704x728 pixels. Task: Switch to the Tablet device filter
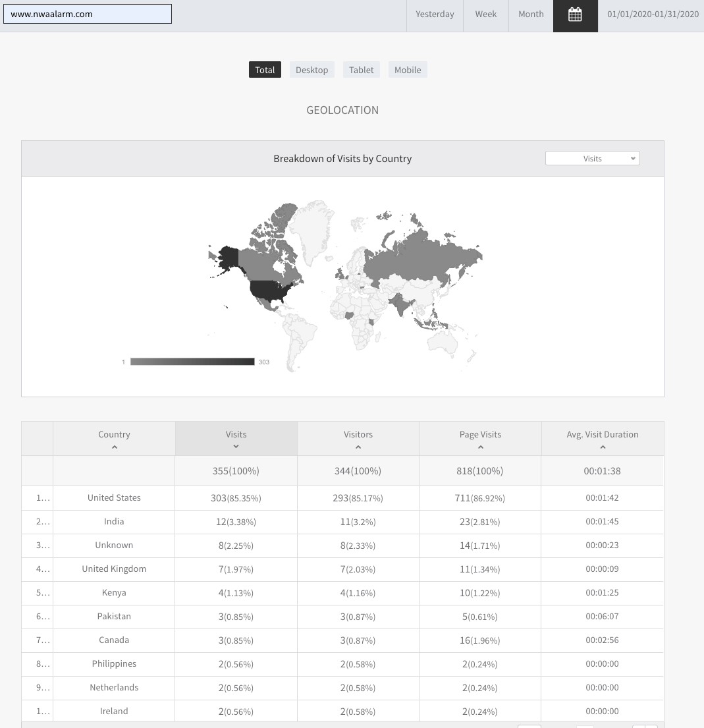[x=362, y=70]
